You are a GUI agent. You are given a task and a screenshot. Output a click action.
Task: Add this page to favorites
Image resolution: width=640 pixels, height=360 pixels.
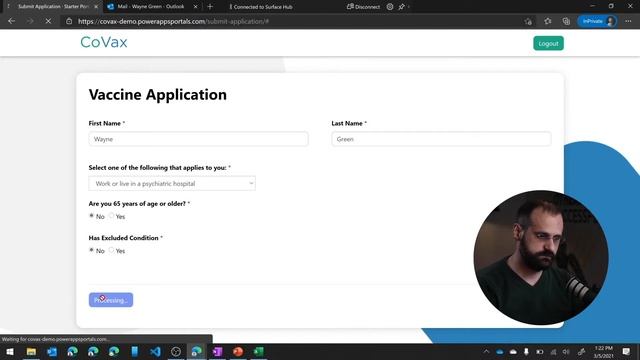(x=528, y=21)
